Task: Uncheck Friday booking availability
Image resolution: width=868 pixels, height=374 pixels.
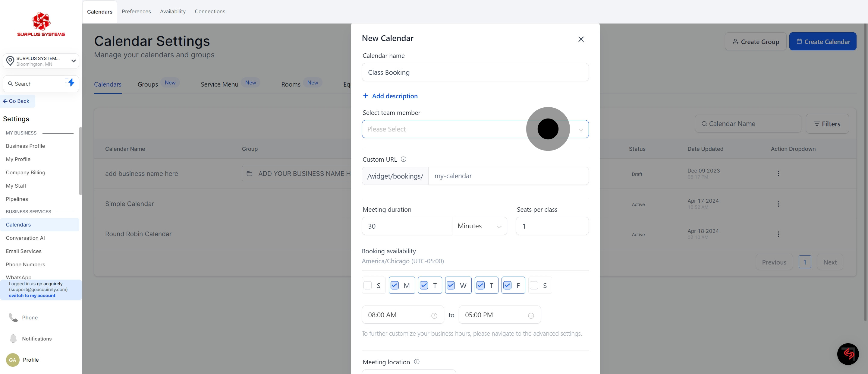Action: [x=507, y=285]
